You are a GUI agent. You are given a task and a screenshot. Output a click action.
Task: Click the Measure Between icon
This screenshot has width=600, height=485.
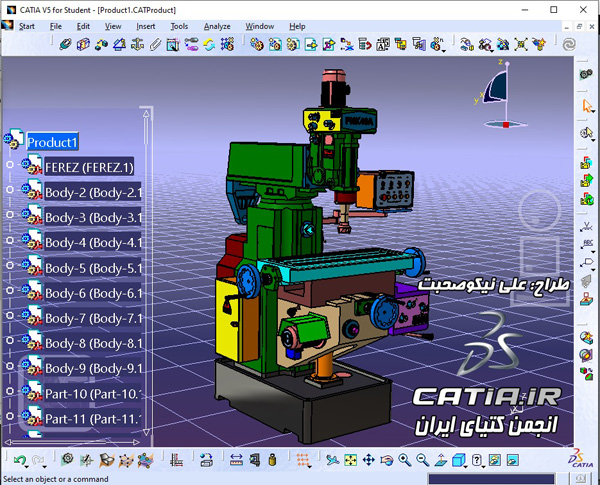pos(236,460)
